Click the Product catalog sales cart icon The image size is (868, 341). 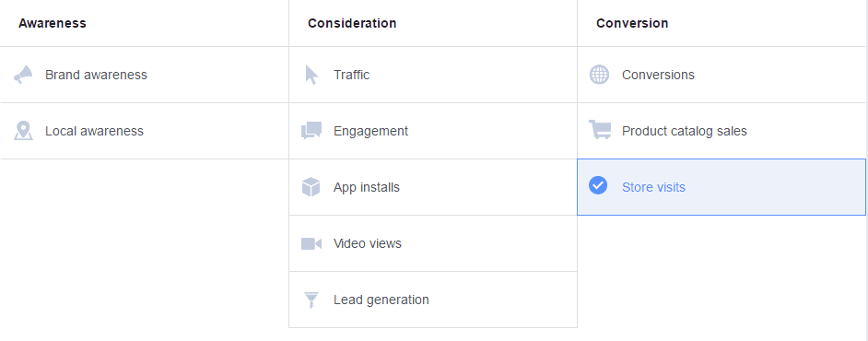(600, 130)
